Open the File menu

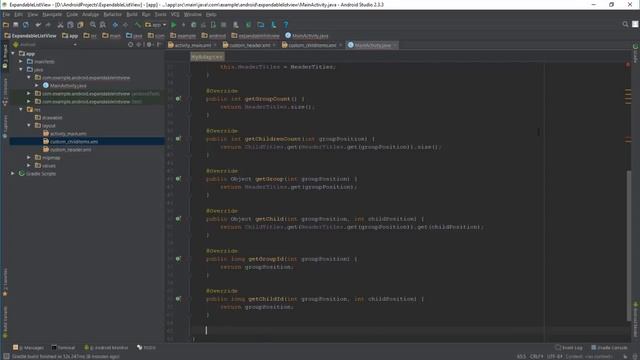pos(6,14)
